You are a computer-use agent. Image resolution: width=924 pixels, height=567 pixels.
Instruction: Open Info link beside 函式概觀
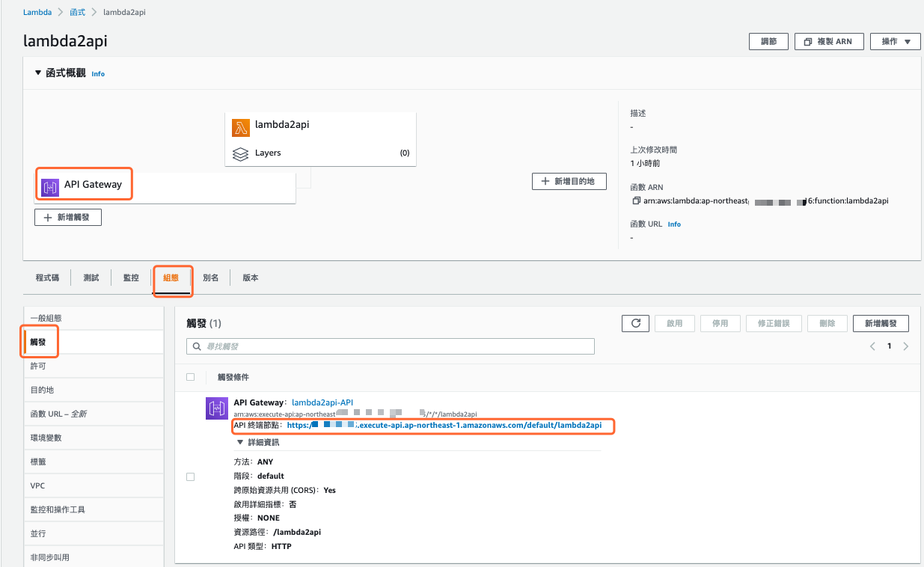pyautogui.click(x=98, y=74)
